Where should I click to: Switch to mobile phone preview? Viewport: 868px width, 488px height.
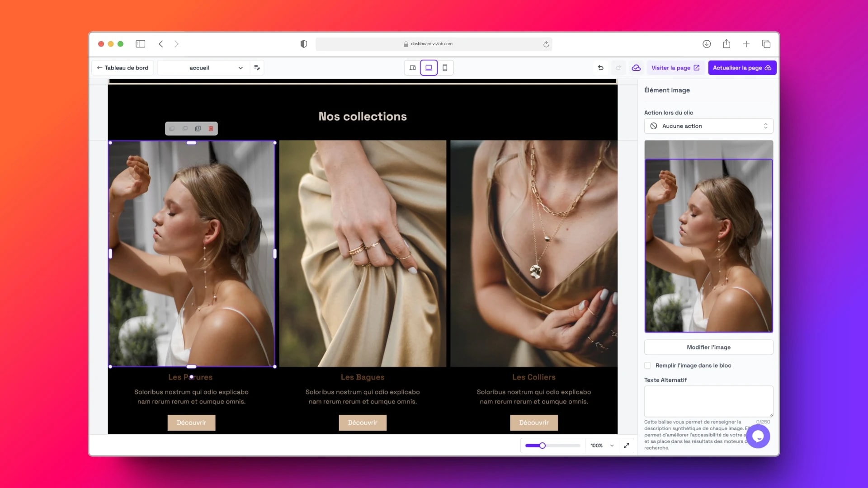pyautogui.click(x=445, y=68)
